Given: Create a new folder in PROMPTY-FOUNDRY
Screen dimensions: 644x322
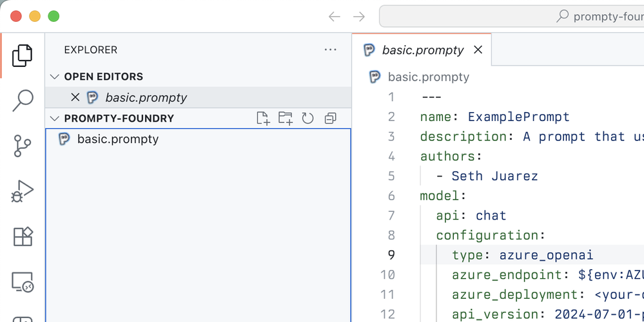Looking at the screenshot, I should [286, 118].
